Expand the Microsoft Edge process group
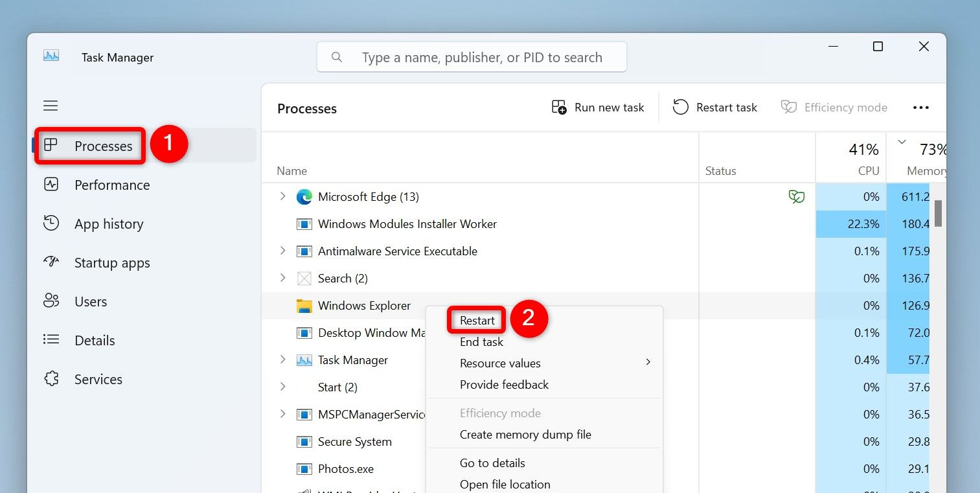The height and width of the screenshot is (493, 980). 282,196
